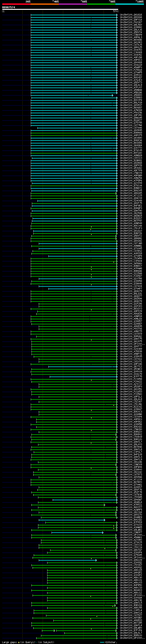Open hit UniRef100_P33560

tap(131, 394)
